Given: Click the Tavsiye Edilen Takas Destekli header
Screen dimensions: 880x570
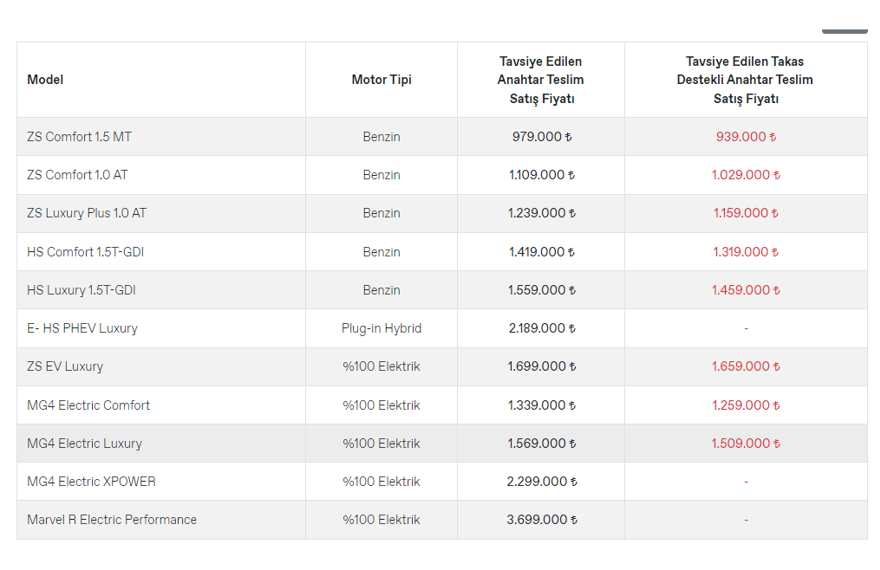Looking at the screenshot, I should point(745,80).
